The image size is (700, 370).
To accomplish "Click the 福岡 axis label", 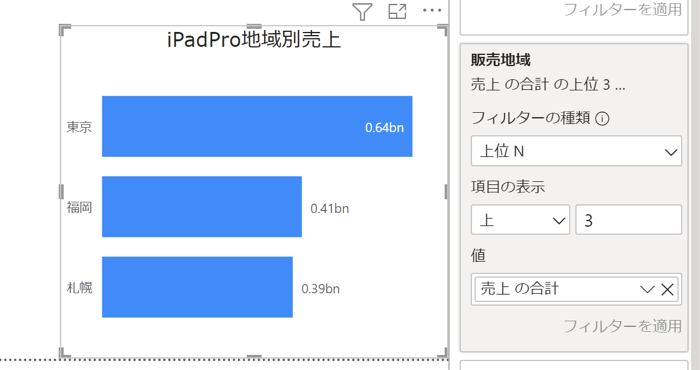I will click(79, 208).
